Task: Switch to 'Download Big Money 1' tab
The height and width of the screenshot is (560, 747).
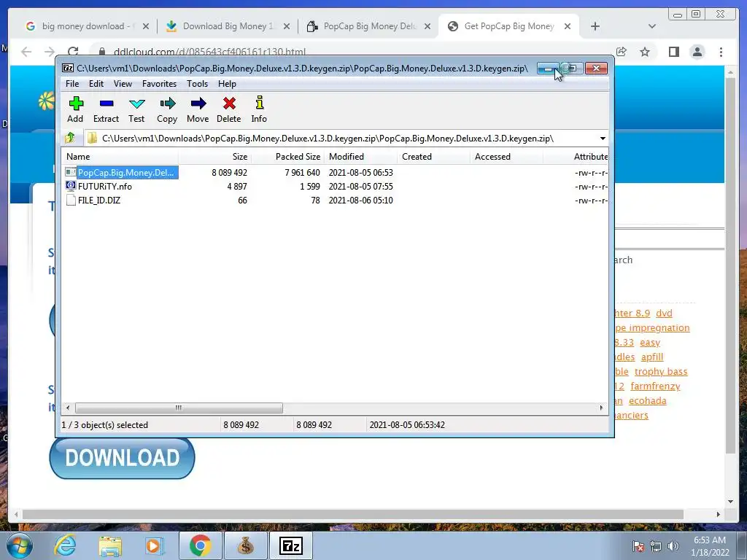Action: point(228,26)
